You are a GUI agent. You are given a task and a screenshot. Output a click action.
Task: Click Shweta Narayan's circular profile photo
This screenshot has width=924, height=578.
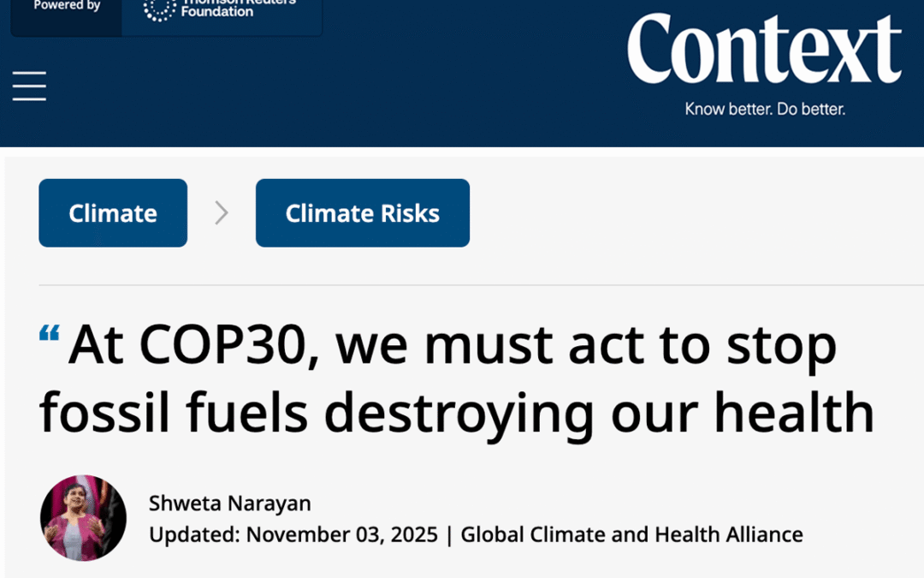coord(83,517)
